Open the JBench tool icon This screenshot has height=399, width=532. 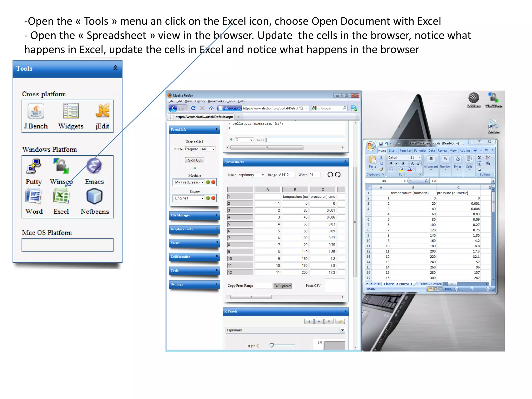36,111
